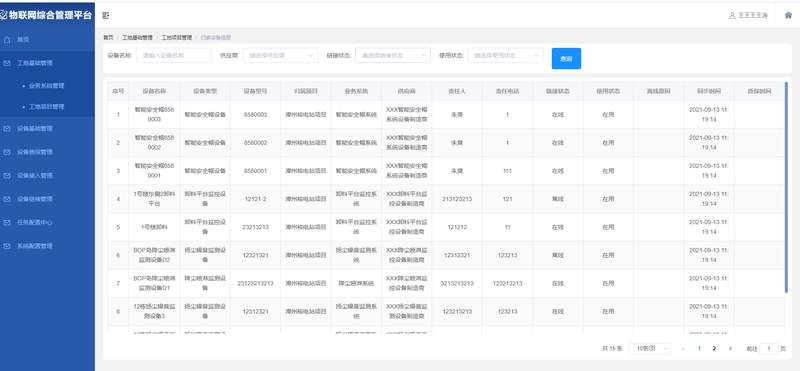This screenshot has width=800, height=371.
Task: Open the 链接状态 connection status dropdown
Action: tap(393, 56)
